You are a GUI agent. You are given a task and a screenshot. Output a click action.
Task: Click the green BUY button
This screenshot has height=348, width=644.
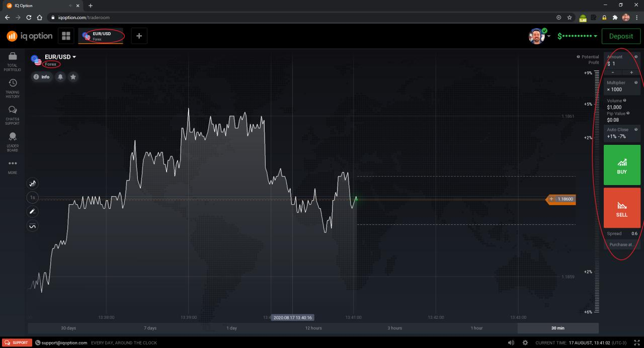coord(622,165)
